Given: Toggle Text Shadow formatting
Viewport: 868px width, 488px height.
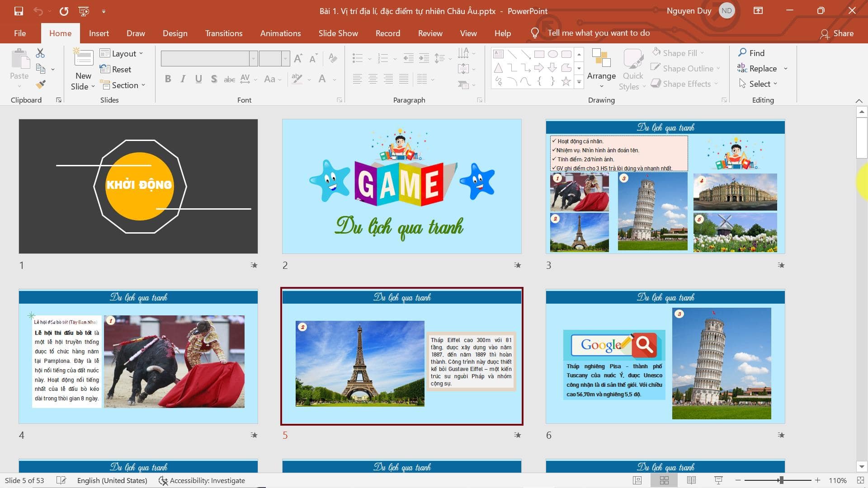Looking at the screenshot, I should [214, 79].
